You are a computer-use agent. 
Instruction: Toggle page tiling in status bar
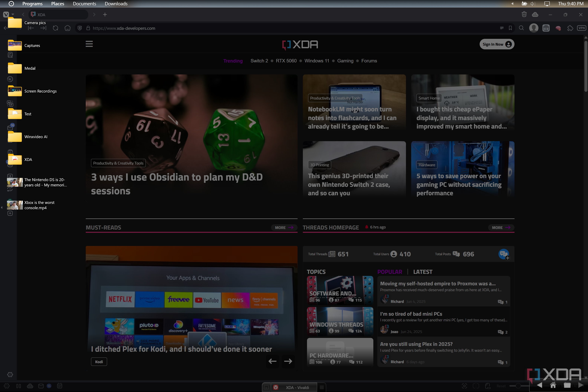click(x=476, y=386)
